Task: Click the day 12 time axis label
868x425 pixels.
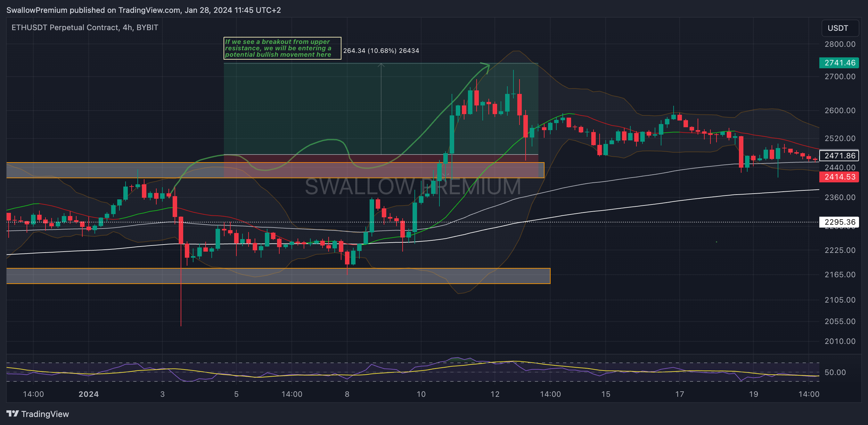Action: coord(495,394)
